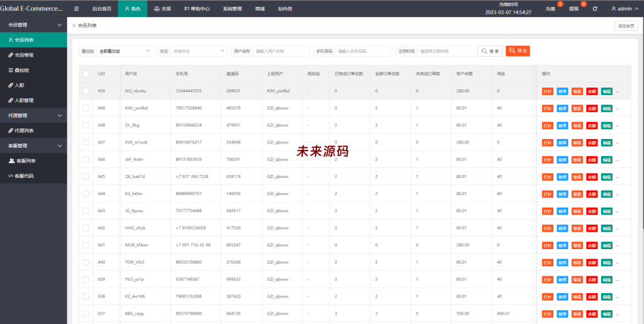This screenshot has width=644, height=324.
Task: Click 余额 for user JG_9pznu
Action: (x=592, y=211)
